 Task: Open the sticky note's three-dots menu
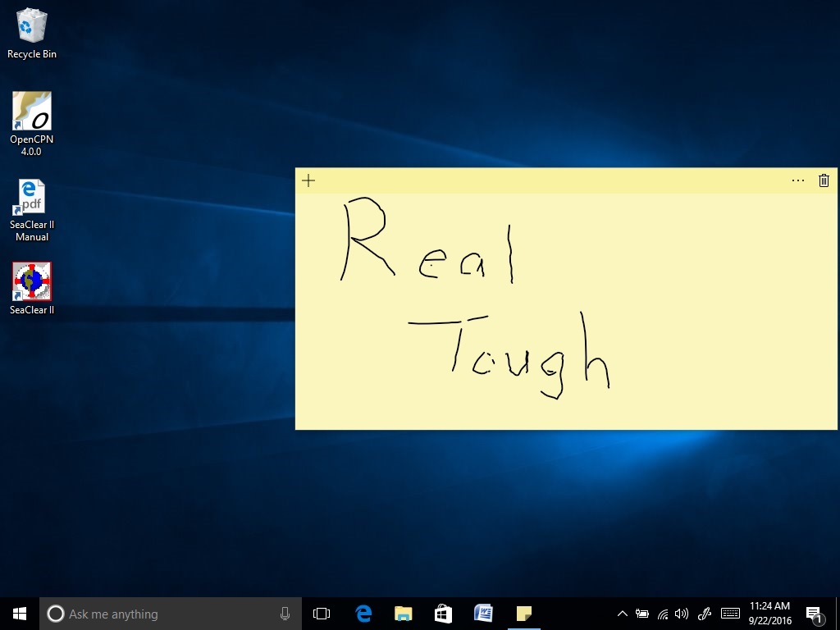click(798, 180)
